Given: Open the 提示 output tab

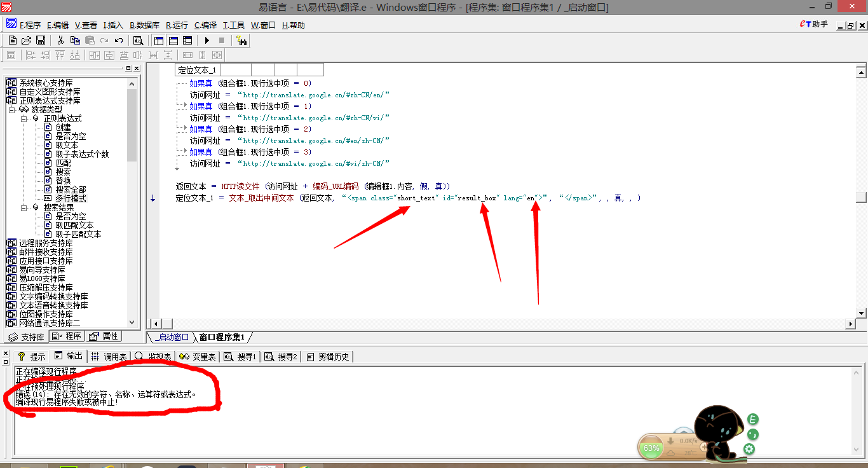Looking at the screenshot, I should (x=32, y=357).
